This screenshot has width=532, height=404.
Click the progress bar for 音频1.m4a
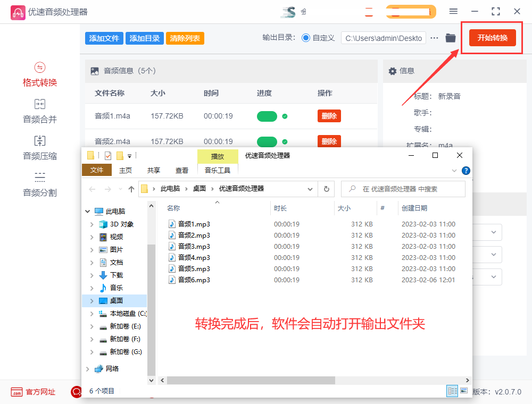coord(267,116)
